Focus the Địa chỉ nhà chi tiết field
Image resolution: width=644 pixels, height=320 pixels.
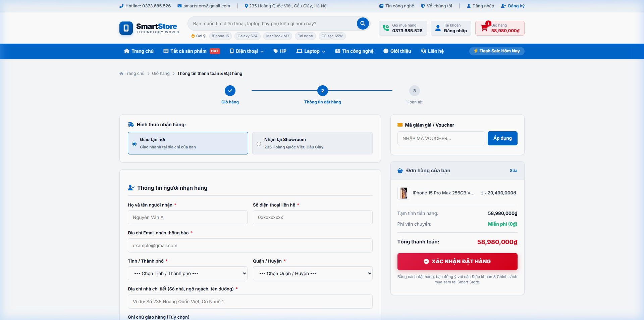tap(250, 302)
